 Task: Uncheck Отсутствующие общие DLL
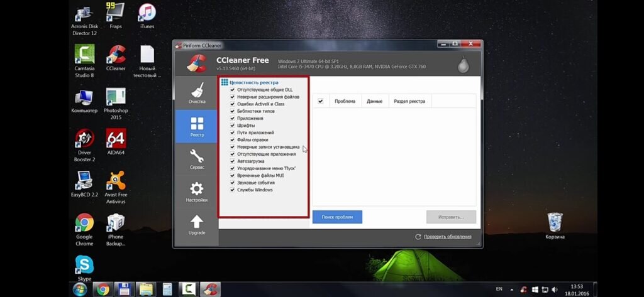click(x=233, y=90)
